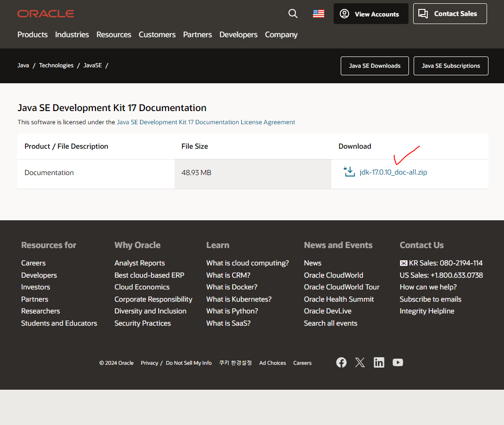Open the Developers menu in top navigation
Viewport: 504px width, 425px height.
point(239,35)
